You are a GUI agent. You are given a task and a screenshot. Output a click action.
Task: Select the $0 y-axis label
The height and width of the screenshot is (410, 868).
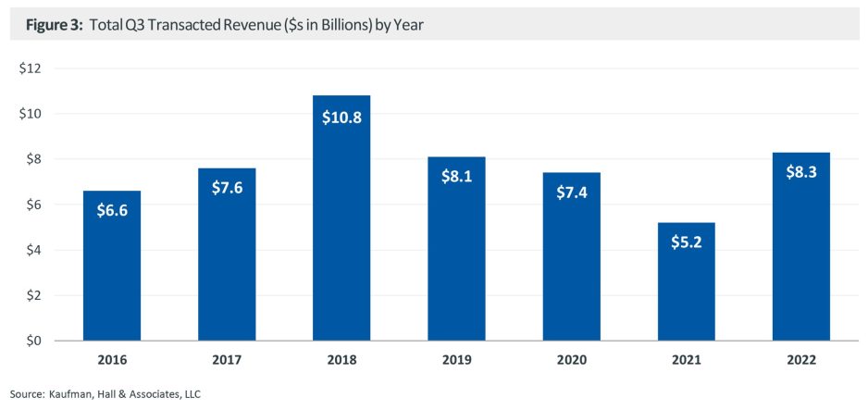tap(34, 342)
